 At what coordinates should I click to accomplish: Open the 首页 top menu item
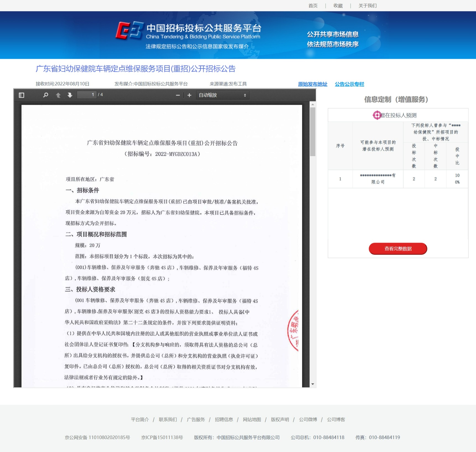(313, 6)
